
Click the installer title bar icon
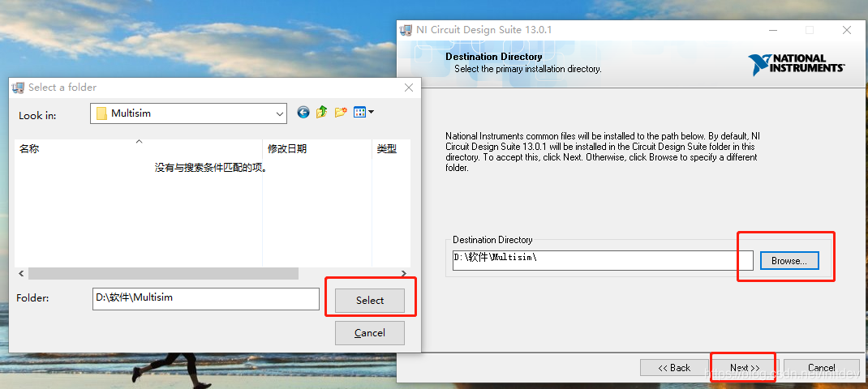[406, 30]
